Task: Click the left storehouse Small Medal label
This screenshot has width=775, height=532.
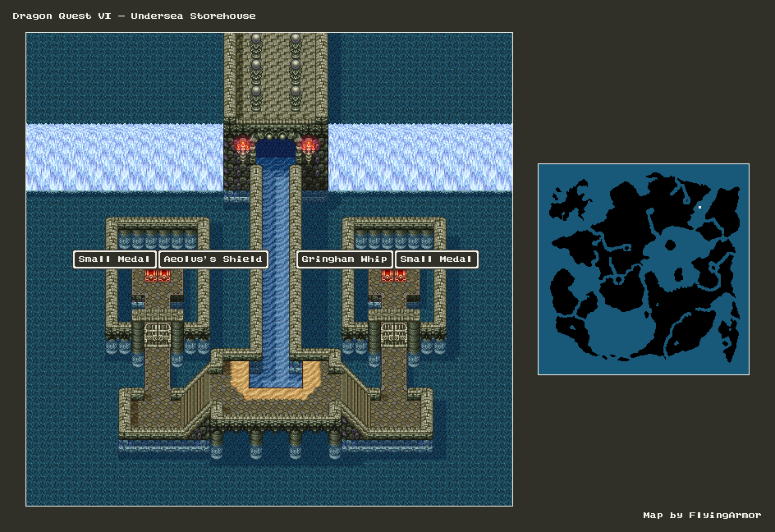Action: [x=115, y=259]
